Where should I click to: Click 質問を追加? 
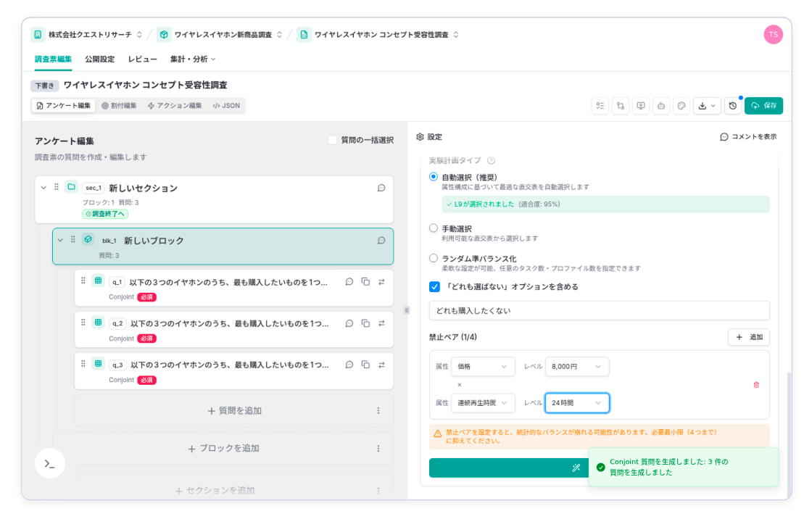pyautogui.click(x=235, y=411)
